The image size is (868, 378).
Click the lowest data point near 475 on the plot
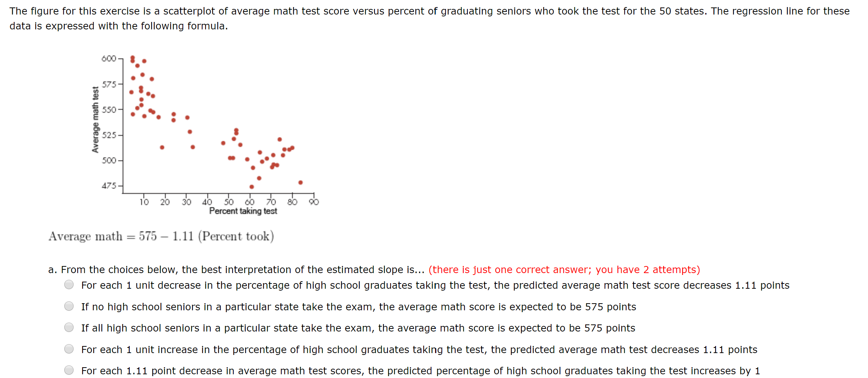252,187
